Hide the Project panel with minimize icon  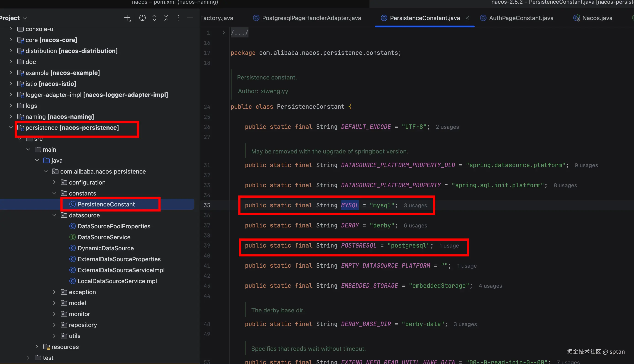[190, 18]
